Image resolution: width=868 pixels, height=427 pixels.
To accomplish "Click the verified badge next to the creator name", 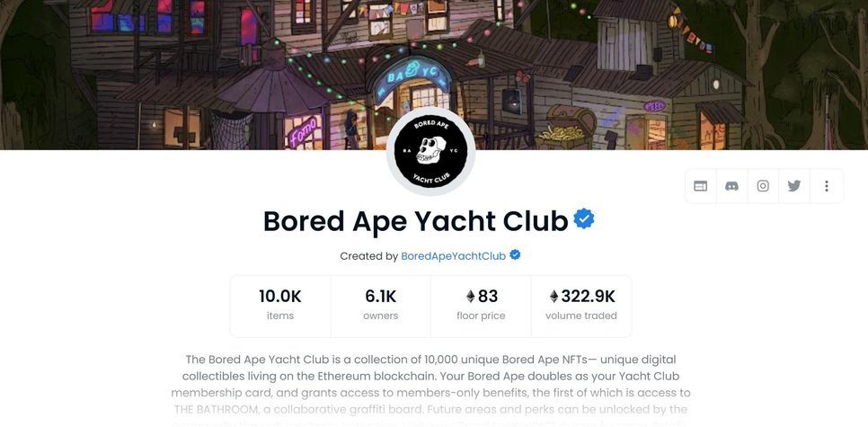I will point(515,255).
